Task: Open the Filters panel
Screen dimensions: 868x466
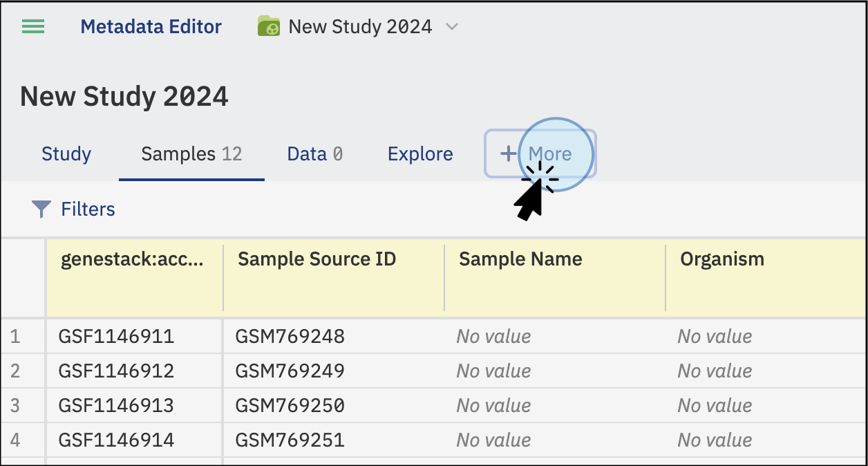Action: pyautogui.click(x=74, y=209)
